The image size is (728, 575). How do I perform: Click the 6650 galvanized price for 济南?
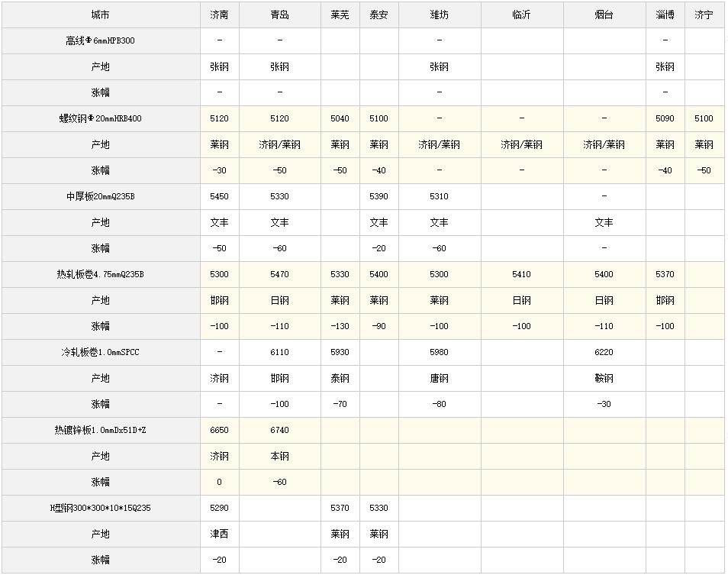pyautogui.click(x=220, y=431)
